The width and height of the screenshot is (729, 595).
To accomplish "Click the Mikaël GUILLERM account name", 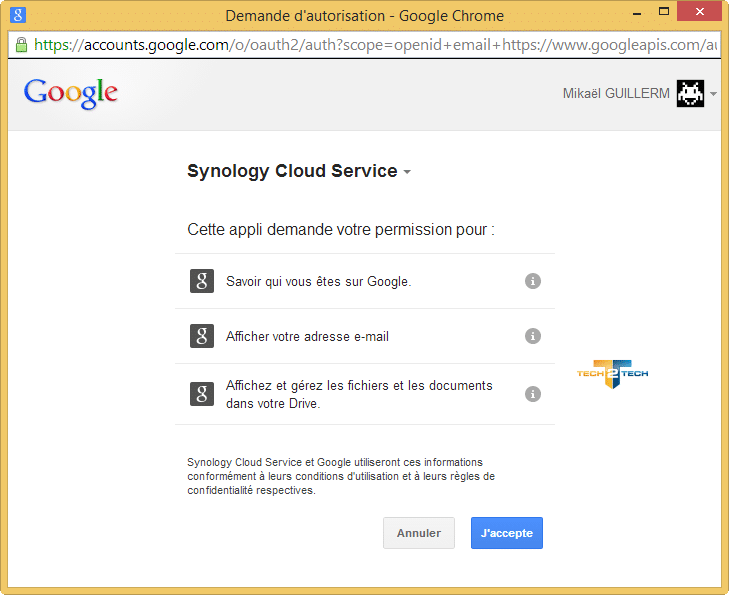I will point(616,93).
